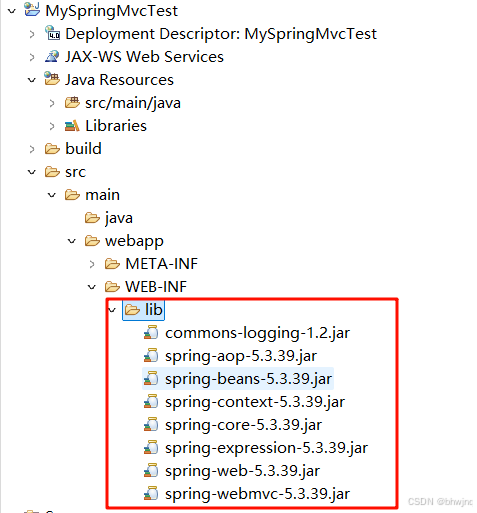Click the spring-core-5.3.39.jar file icon
The image size is (477, 513).
[151, 424]
